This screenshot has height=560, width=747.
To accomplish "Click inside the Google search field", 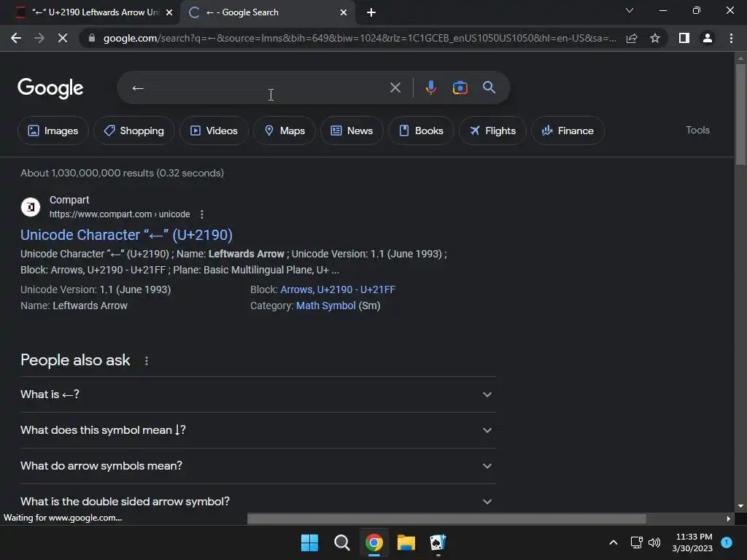I will pos(258,87).
